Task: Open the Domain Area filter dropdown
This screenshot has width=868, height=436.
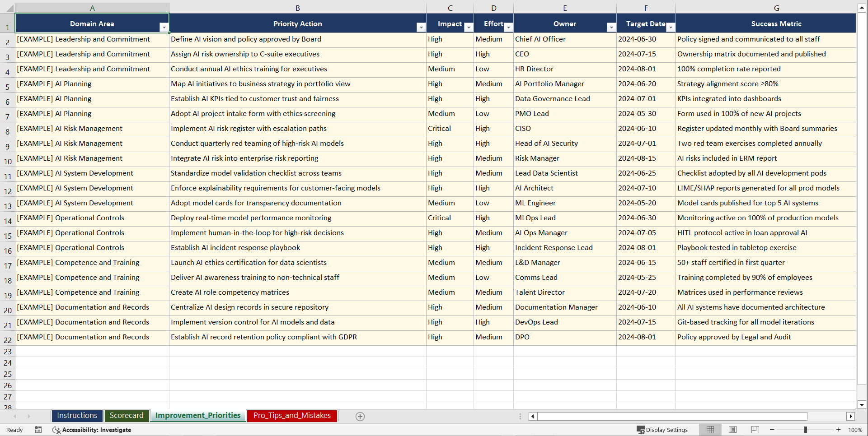Action: (164, 28)
